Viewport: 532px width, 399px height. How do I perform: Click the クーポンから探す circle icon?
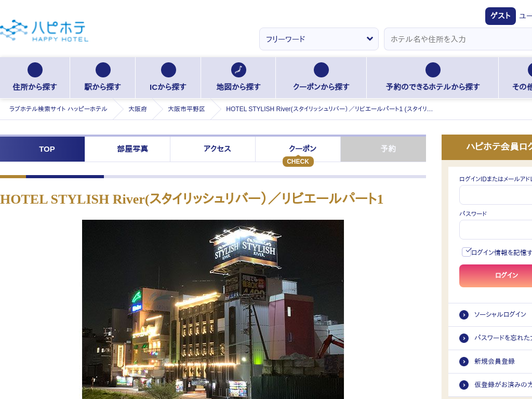(321, 70)
